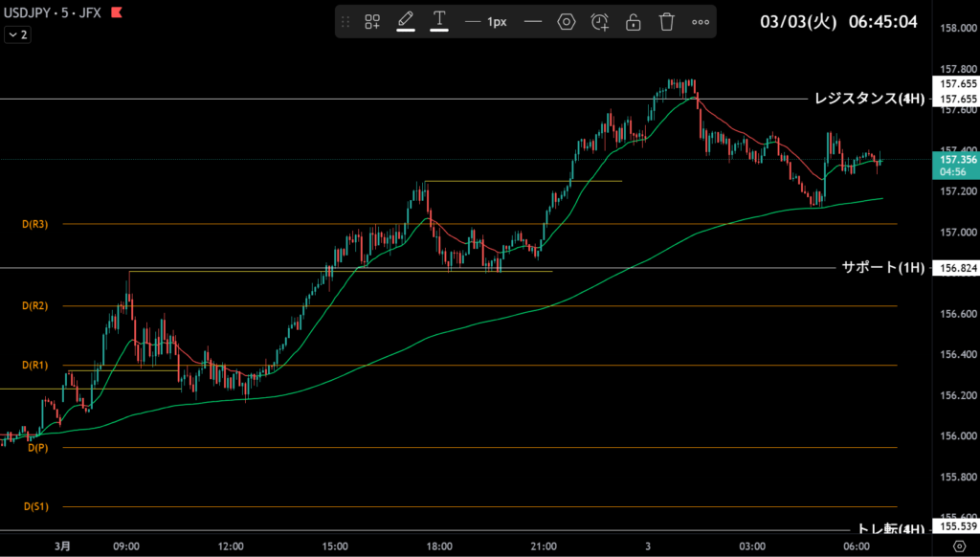Viewport: 980px width, 557px height.
Task: Click the D(R3) pivot level label
Action: (35, 224)
